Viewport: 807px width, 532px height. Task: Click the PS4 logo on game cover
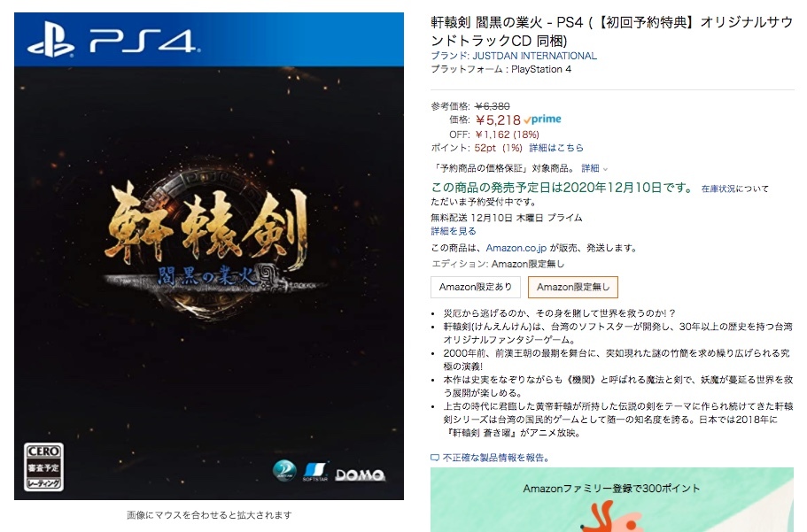tap(113, 39)
